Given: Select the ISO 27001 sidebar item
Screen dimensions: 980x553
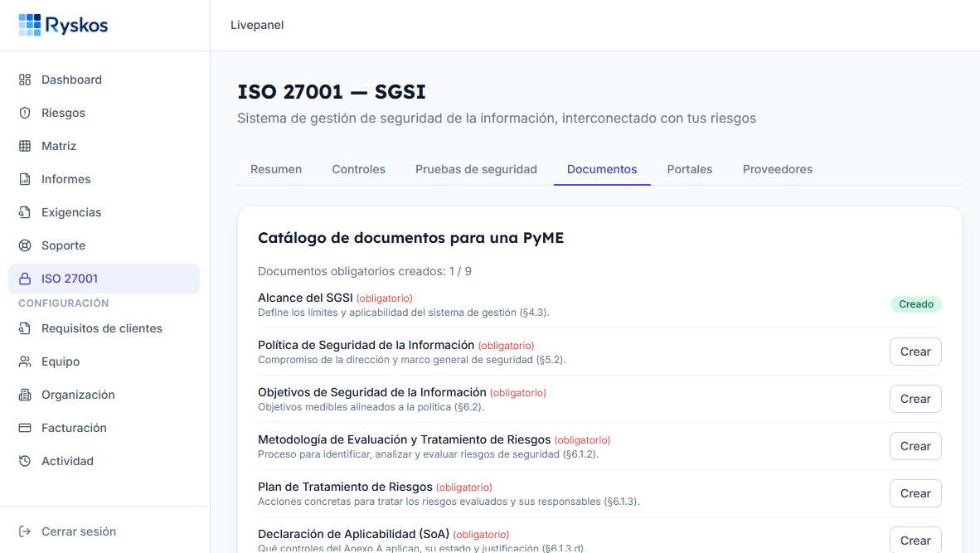Looking at the screenshot, I should [x=104, y=279].
